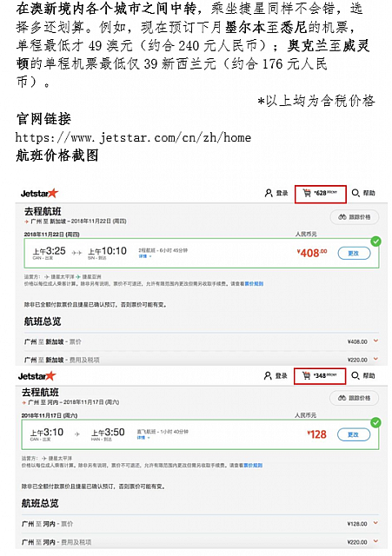Click 更改 button on ¥408 flight

click(x=354, y=253)
